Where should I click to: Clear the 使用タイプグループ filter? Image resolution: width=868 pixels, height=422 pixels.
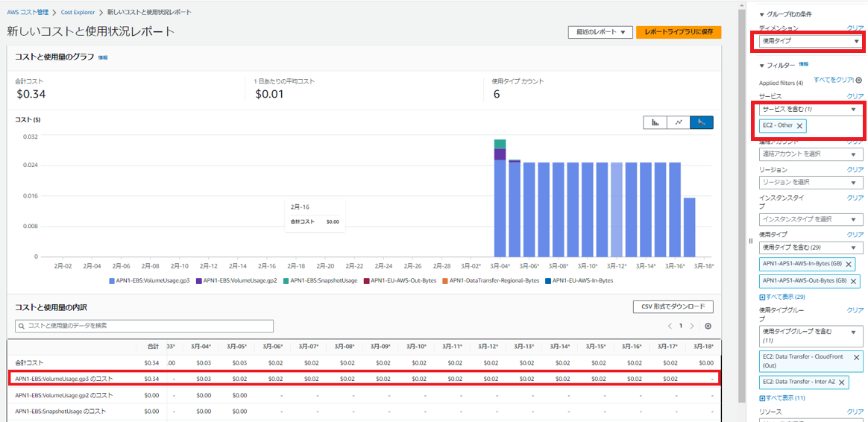[x=855, y=310]
